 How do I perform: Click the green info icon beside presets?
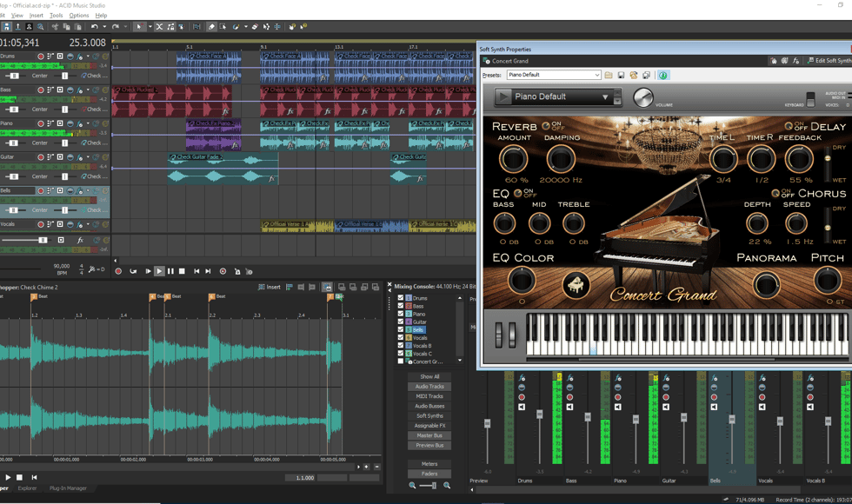pos(662,75)
